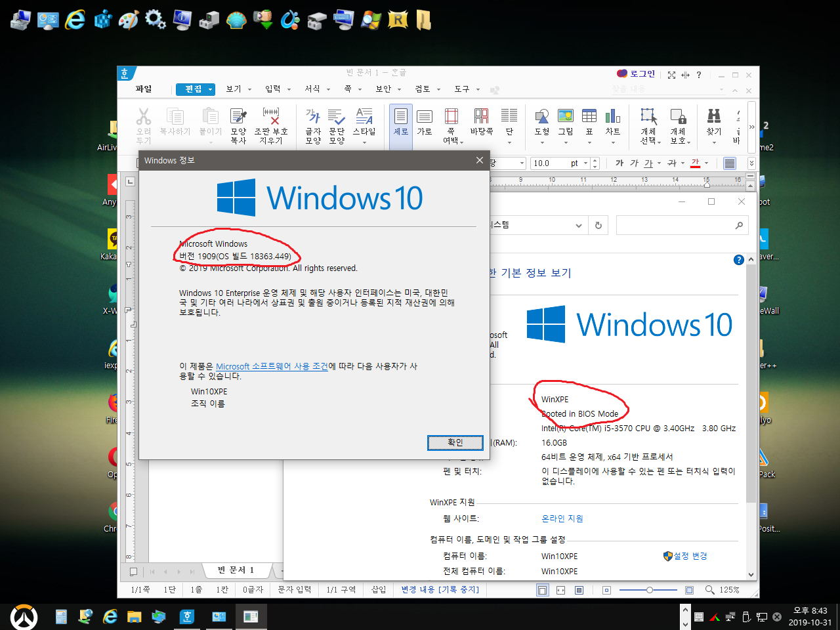
Task: Open the Table (표) dropdown
Action: click(x=589, y=142)
